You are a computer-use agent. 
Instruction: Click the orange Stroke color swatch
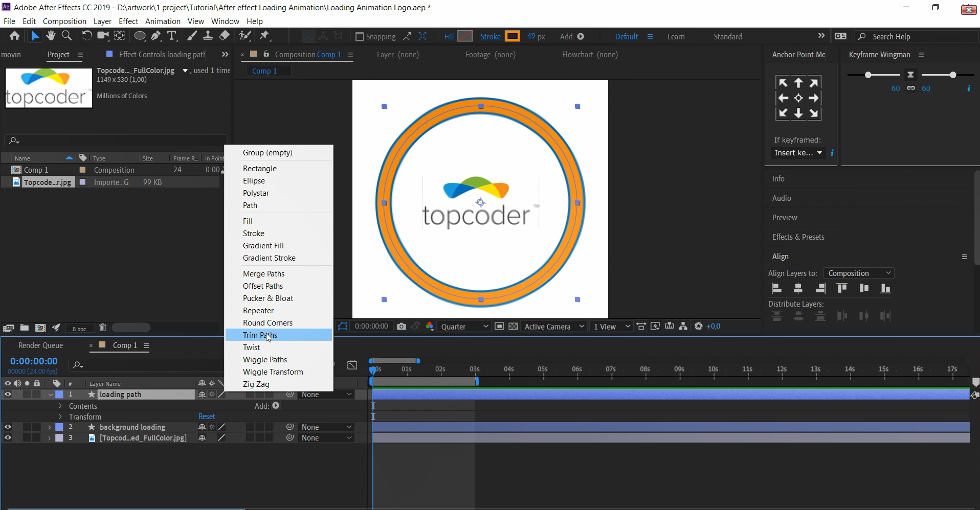point(512,36)
